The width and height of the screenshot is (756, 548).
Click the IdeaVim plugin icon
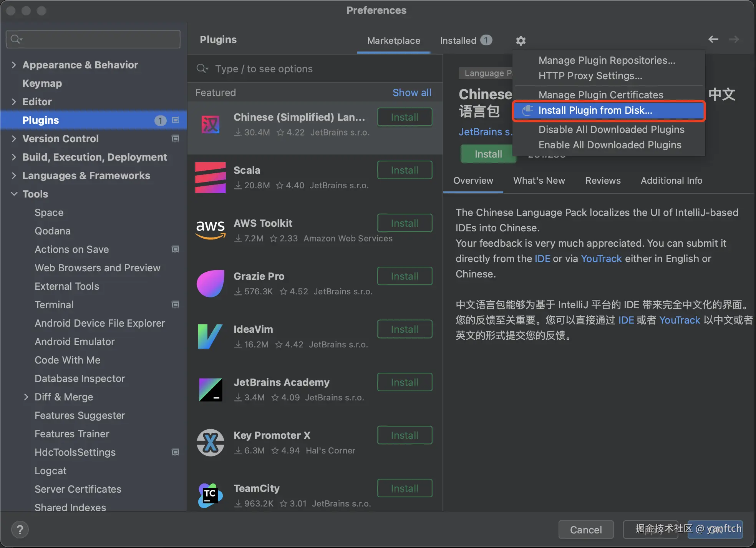(x=210, y=337)
